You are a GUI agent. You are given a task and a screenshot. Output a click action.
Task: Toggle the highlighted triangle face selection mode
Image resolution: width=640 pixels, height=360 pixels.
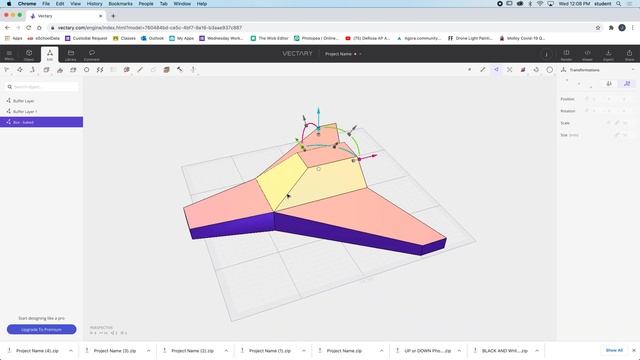496,70
